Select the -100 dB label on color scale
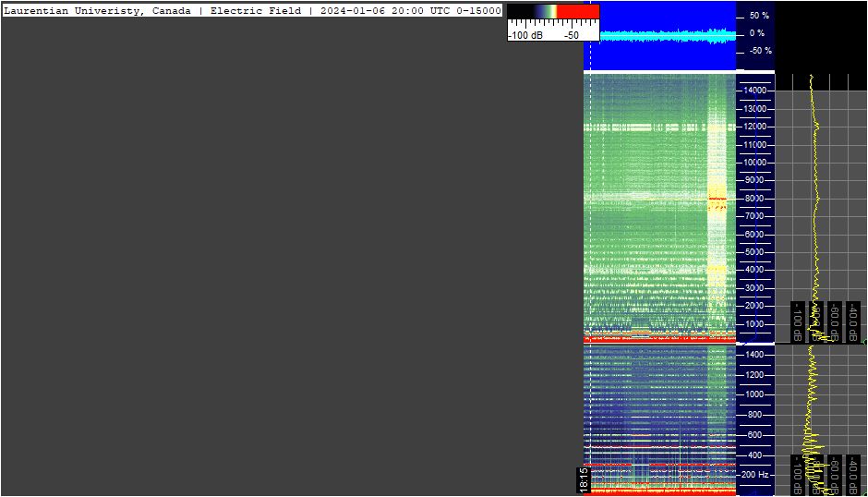The height and width of the screenshot is (497, 868). click(525, 35)
